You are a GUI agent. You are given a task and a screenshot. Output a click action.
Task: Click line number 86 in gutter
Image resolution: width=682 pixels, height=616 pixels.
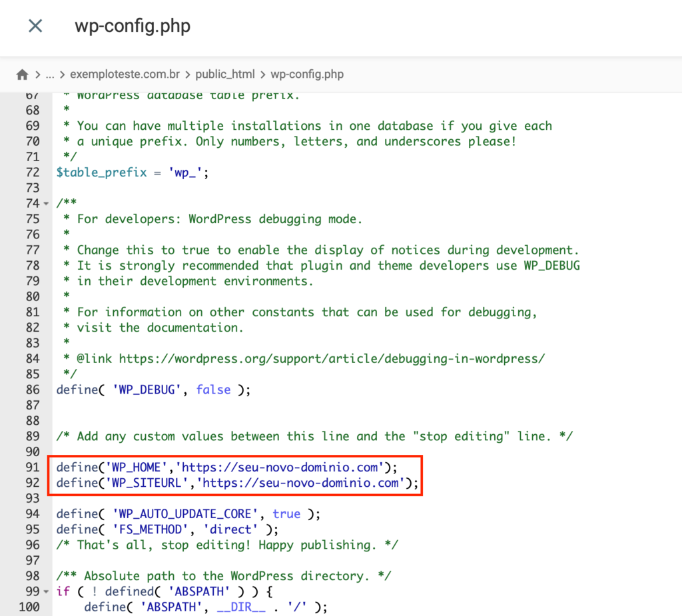33,390
